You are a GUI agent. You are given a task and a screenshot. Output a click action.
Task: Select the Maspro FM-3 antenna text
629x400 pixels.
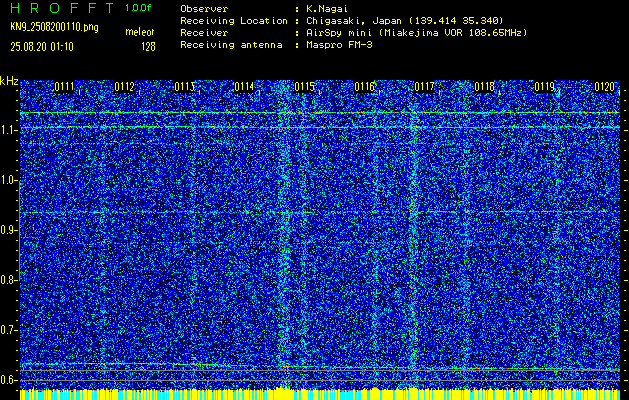pos(339,45)
